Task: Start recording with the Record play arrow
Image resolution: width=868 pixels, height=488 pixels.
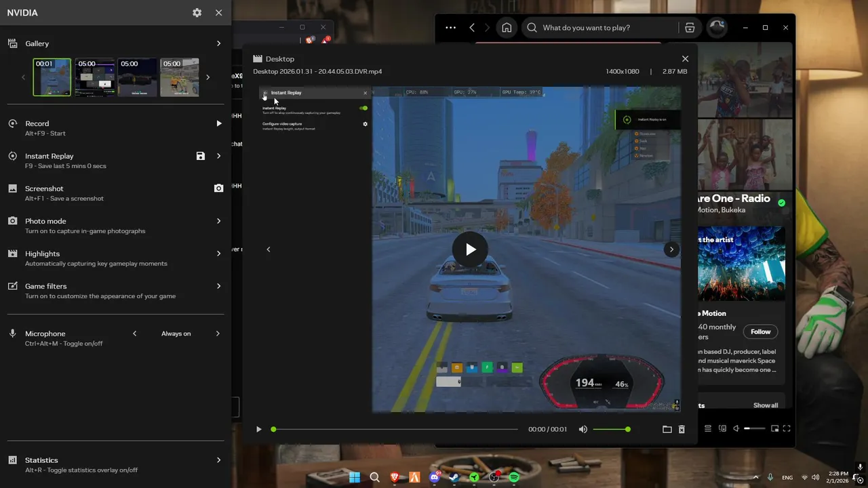Action: (218, 123)
